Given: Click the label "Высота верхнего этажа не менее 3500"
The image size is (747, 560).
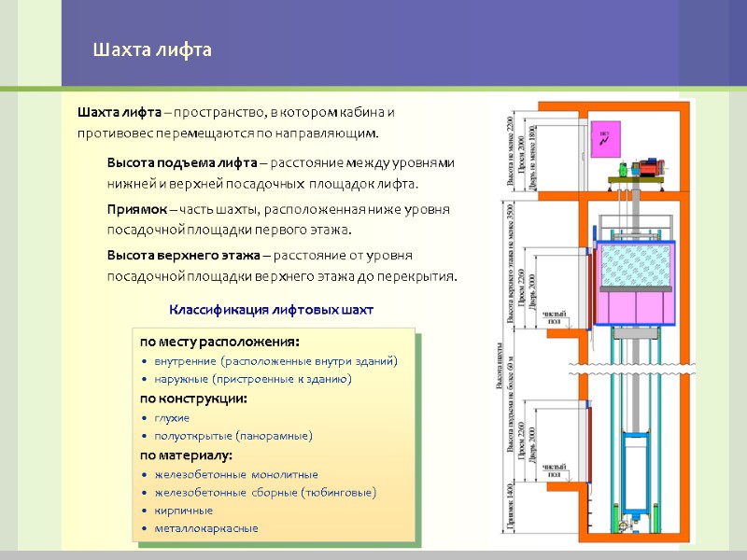Looking at the screenshot, I should [510, 264].
